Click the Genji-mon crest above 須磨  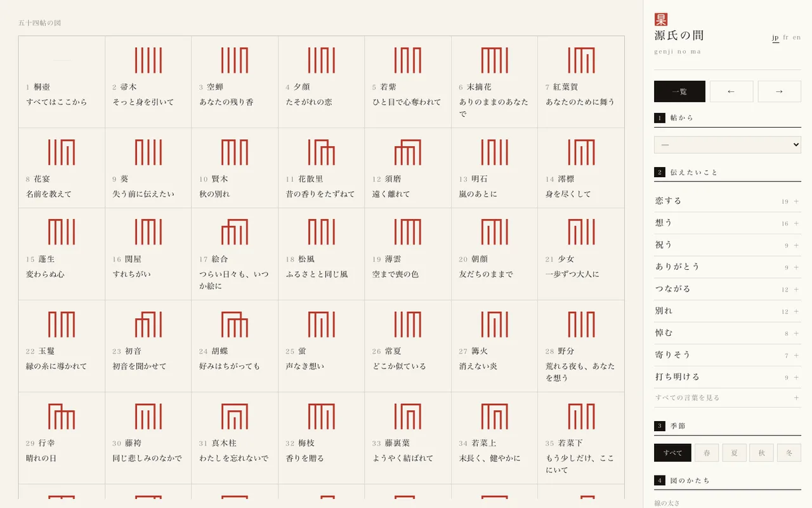[408, 152]
